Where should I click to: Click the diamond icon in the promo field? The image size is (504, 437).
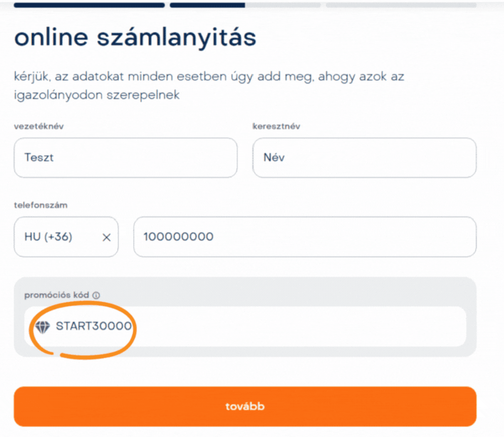point(43,327)
